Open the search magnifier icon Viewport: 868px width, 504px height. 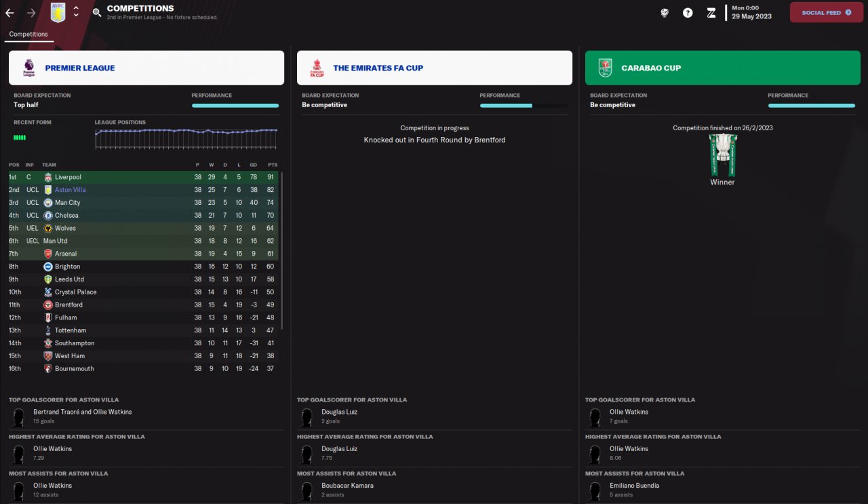pos(97,12)
